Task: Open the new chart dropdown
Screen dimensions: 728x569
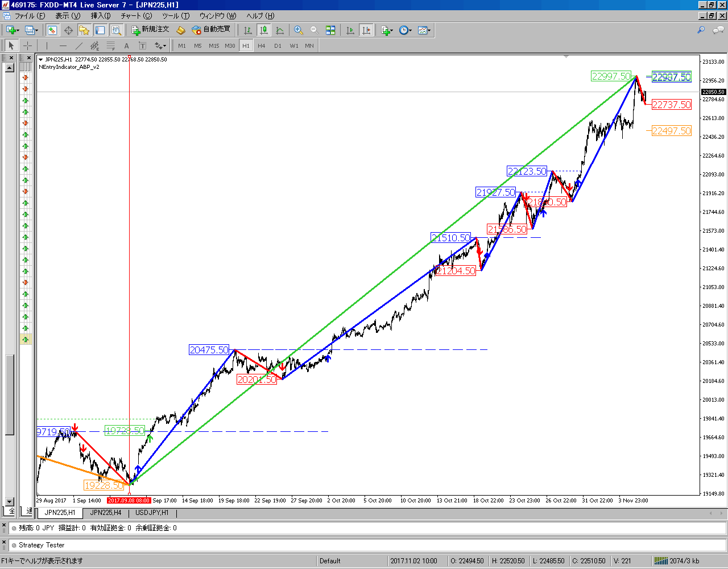Action: pyautogui.click(x=13, y=30)
